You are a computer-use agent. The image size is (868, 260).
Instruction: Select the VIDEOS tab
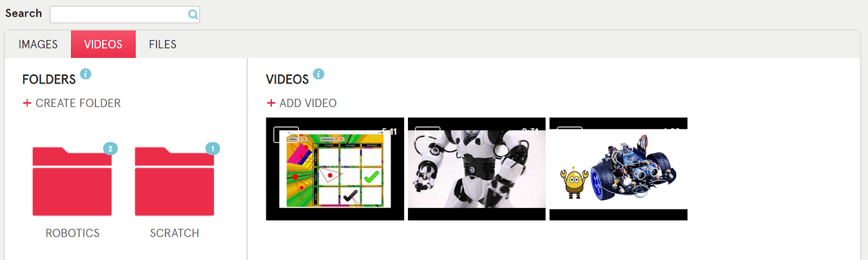[x=103, y=44]
